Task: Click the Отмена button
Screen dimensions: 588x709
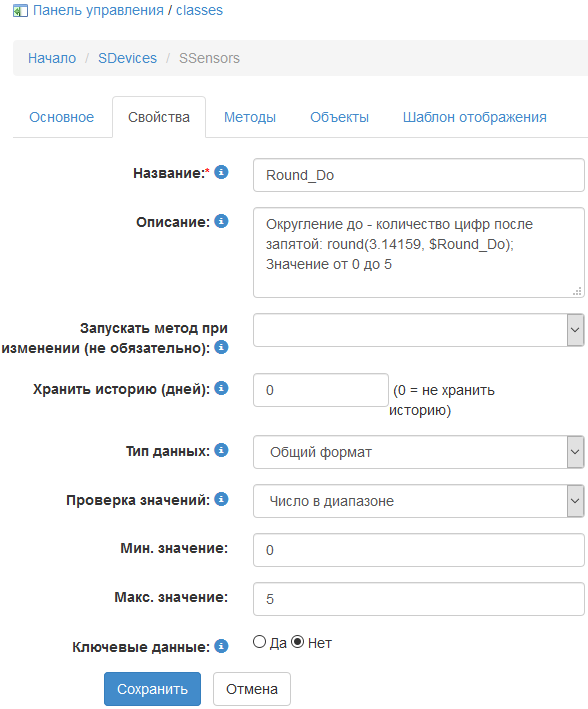Action: point(252,689)
